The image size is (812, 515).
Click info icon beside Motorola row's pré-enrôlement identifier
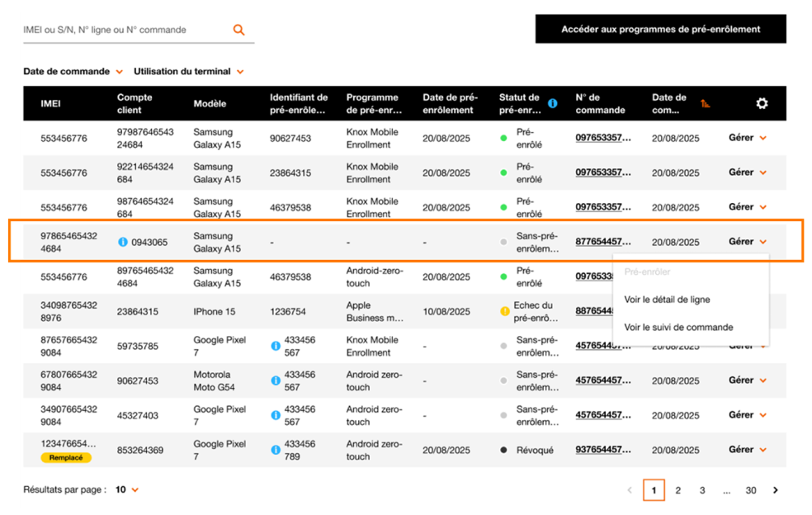click(276, 380)
